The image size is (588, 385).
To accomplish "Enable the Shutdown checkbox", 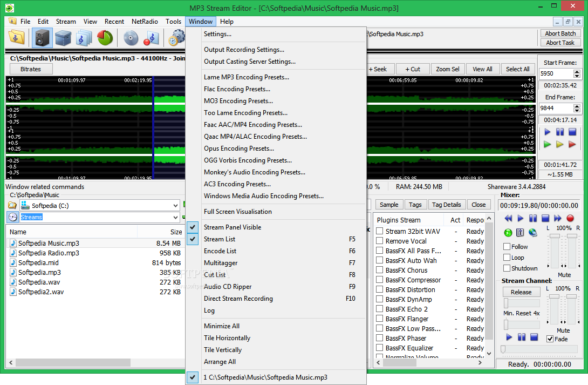I will point(507,268).
